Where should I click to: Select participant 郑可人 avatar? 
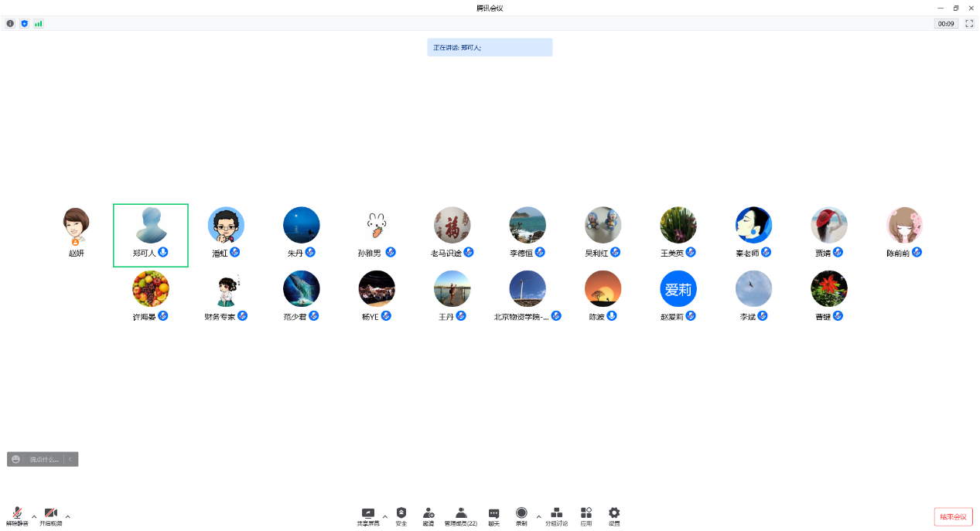(x=150, y=226)
